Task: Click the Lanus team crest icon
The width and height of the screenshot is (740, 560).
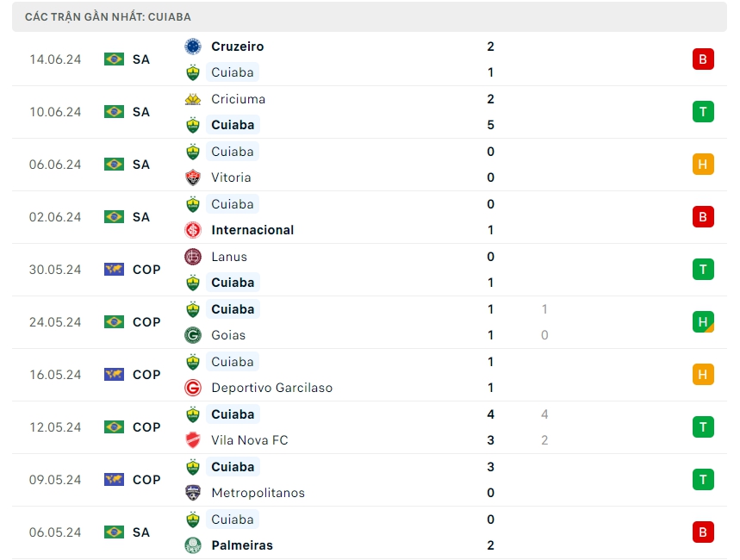Action: [193, 257]
